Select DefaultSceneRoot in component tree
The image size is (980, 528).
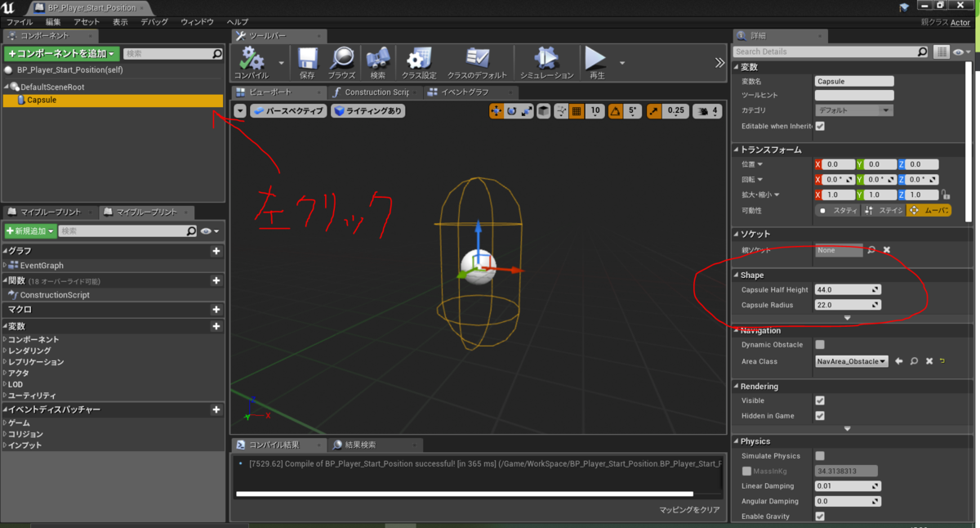pos(51,87)
